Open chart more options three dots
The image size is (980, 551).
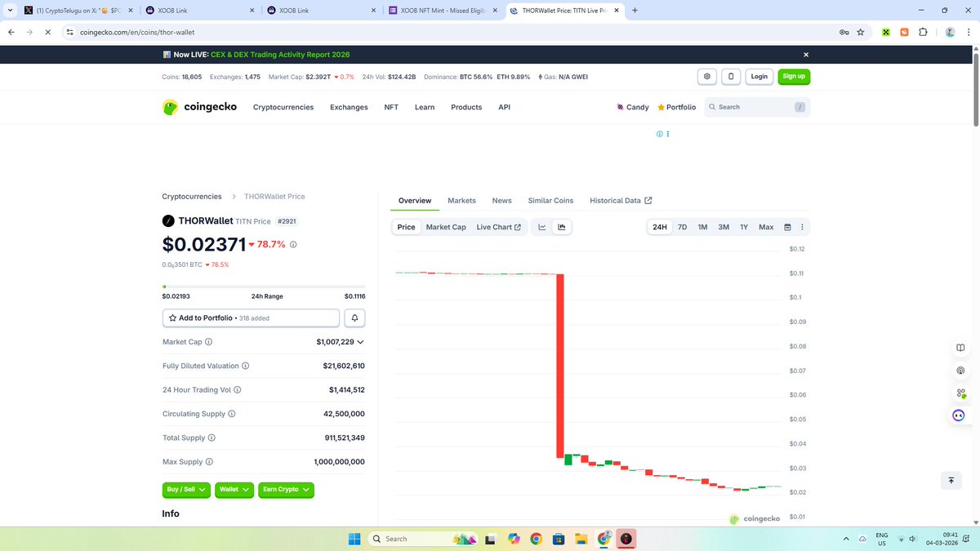click(x=802, y=227)
